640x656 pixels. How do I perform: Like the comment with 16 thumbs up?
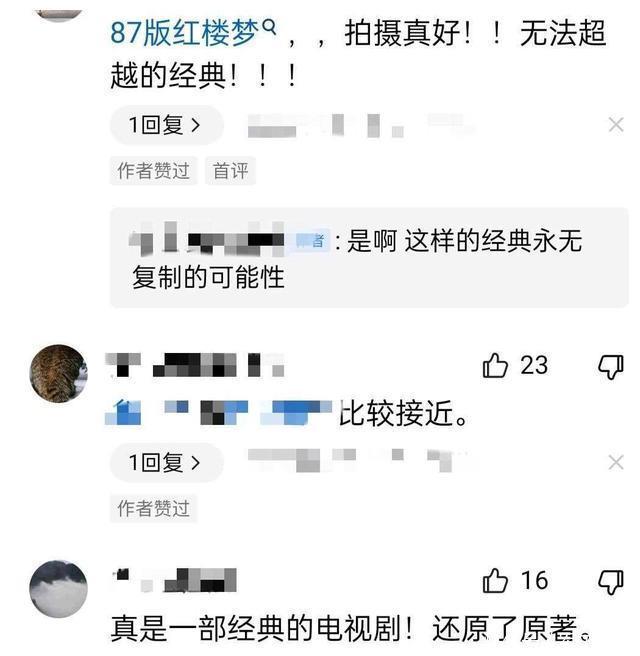pyautogui.click(x=495, y=581)
